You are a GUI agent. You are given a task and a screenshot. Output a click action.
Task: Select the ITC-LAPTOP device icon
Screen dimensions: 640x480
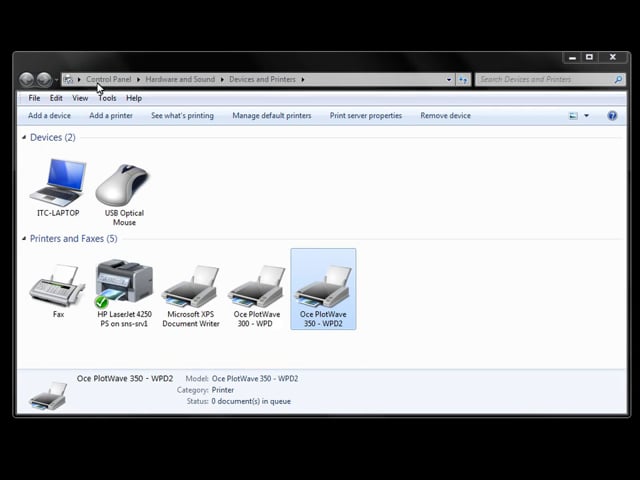click(x=58, y=183)
